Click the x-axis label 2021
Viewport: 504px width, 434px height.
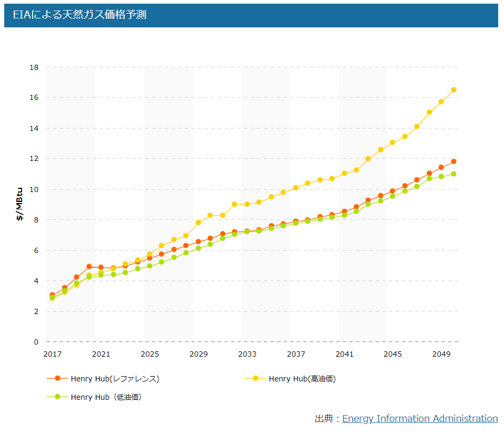click(101, 354)
